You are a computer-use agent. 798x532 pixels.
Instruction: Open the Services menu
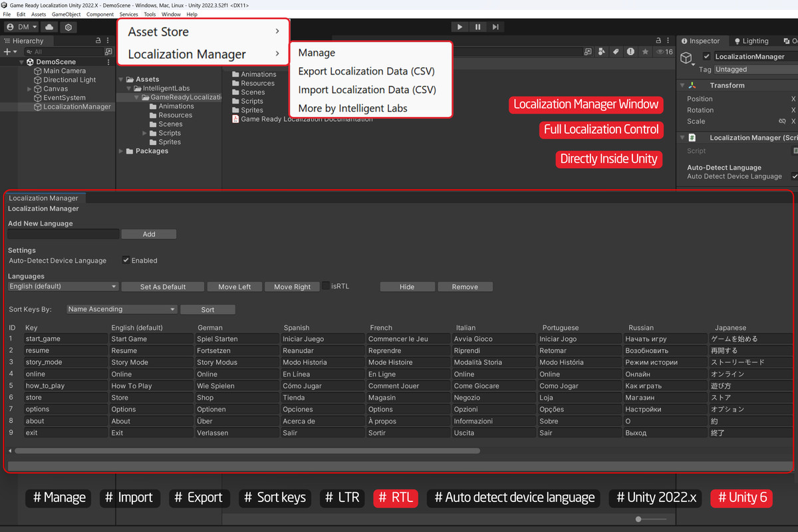click(x=129, y=14)
